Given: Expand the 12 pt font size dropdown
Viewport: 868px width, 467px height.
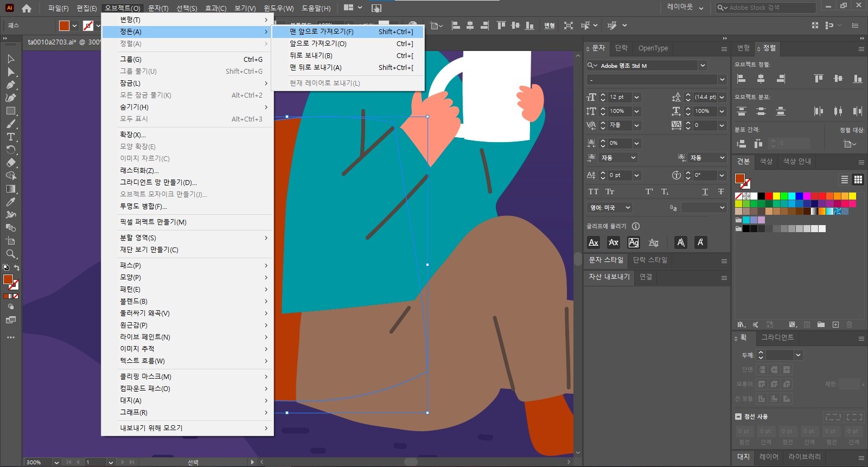Looking at the screenshot, I should [x=636, y=97].
